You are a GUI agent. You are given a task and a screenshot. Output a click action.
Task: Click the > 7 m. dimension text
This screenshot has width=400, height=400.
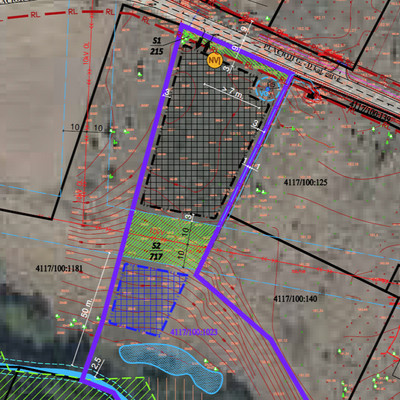pyautogui.click(x=232, y=93)
